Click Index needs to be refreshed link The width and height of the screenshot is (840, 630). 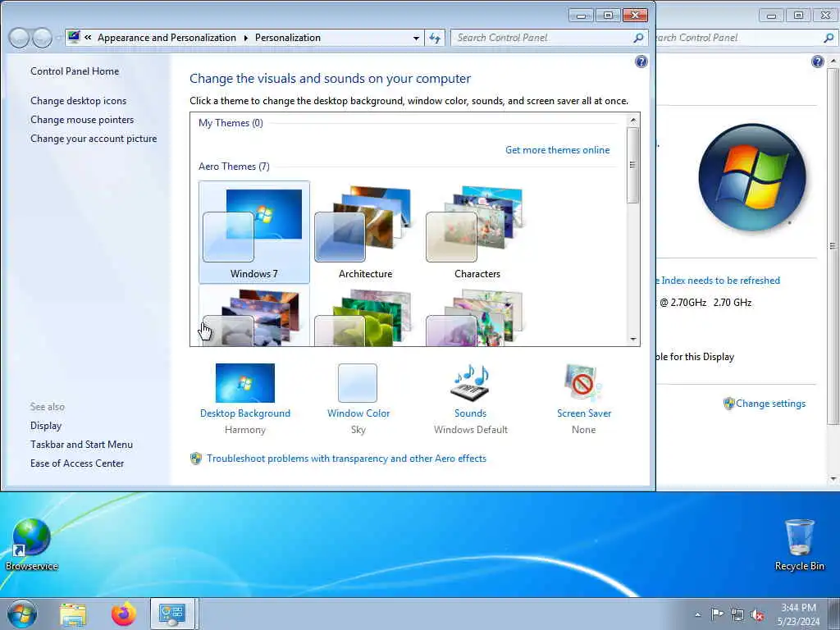[718, 281]
